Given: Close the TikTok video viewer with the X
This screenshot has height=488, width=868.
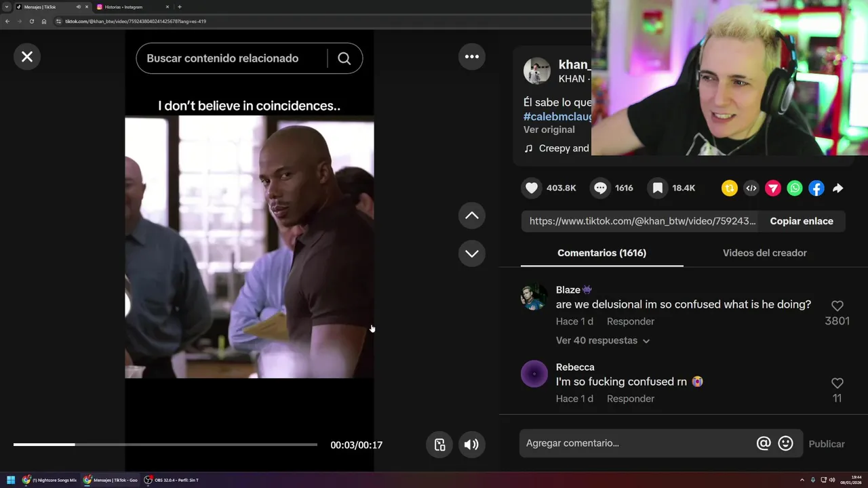Looking at the screenshot, I should tap(27, 57).
